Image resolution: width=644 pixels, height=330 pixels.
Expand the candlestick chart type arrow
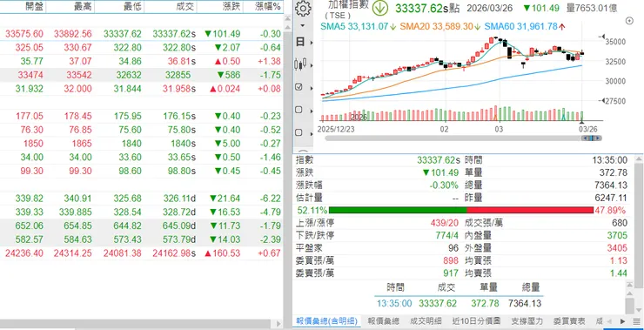click(x=312, y=65)
